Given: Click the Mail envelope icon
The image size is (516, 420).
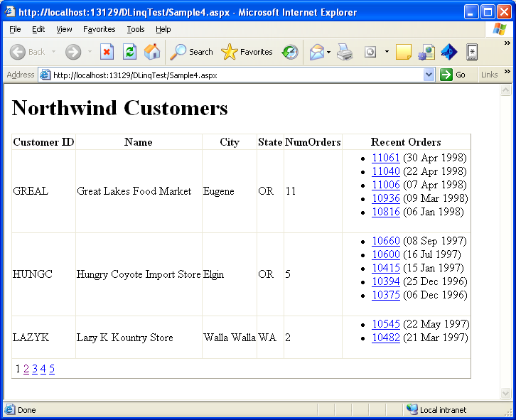Looking at the screenshot, I should pyautogui.click(x=316, y=52).
